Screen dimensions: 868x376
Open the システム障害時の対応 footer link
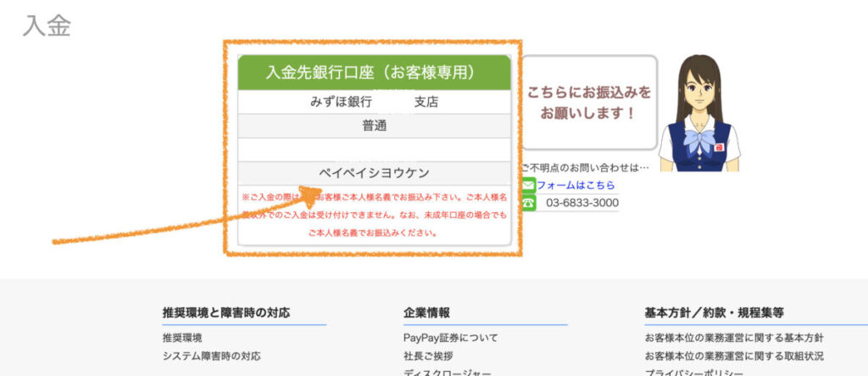pos(211,356)
